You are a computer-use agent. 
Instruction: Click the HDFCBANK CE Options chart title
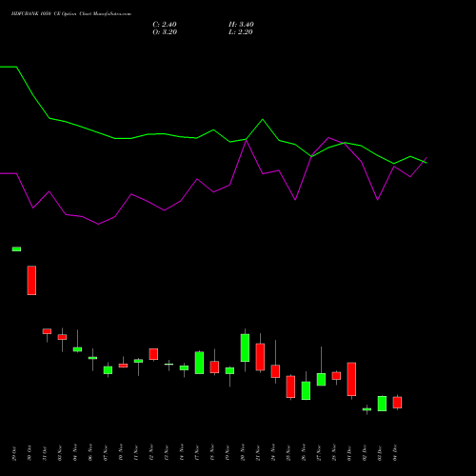pyautogui.click(x=71, y=14)
